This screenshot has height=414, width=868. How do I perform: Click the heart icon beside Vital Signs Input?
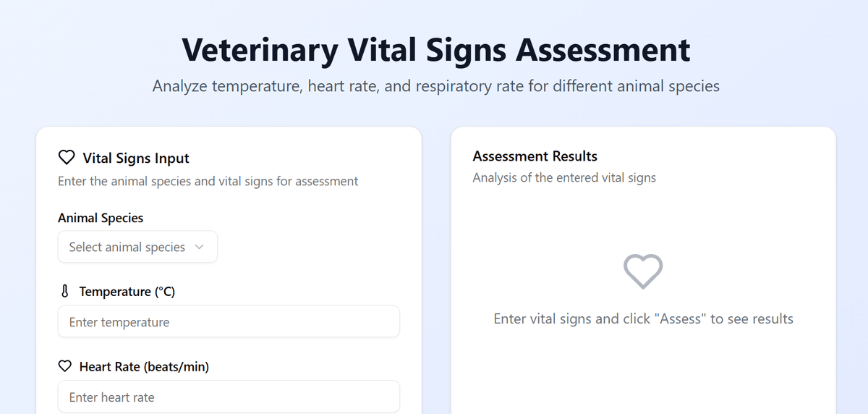pos(67,158)
